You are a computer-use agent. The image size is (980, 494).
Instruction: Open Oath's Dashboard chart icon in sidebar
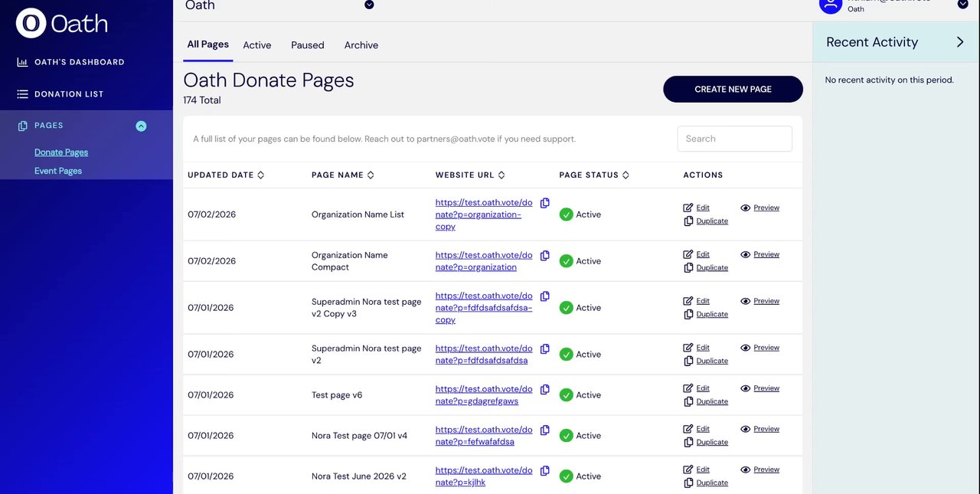22,62
